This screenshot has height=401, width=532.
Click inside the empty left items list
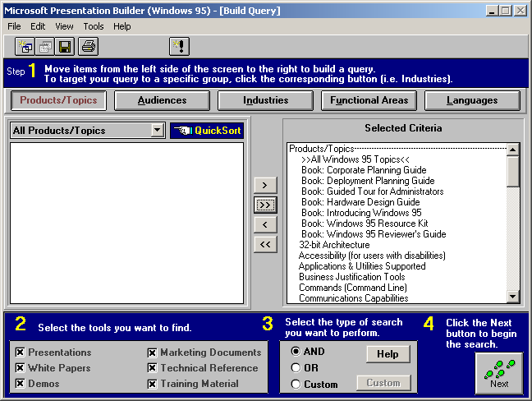point(127,223)
